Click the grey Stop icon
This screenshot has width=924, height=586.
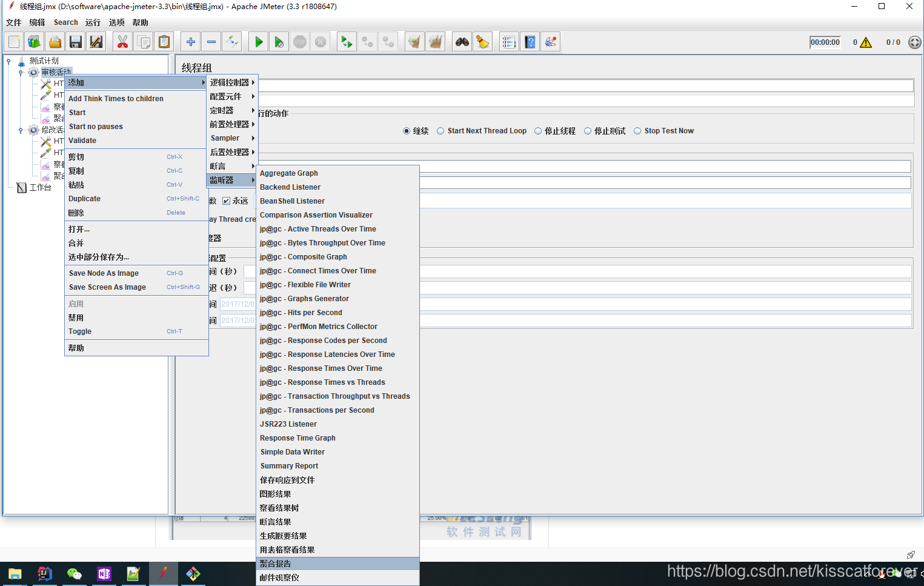(x=300, y=42)
